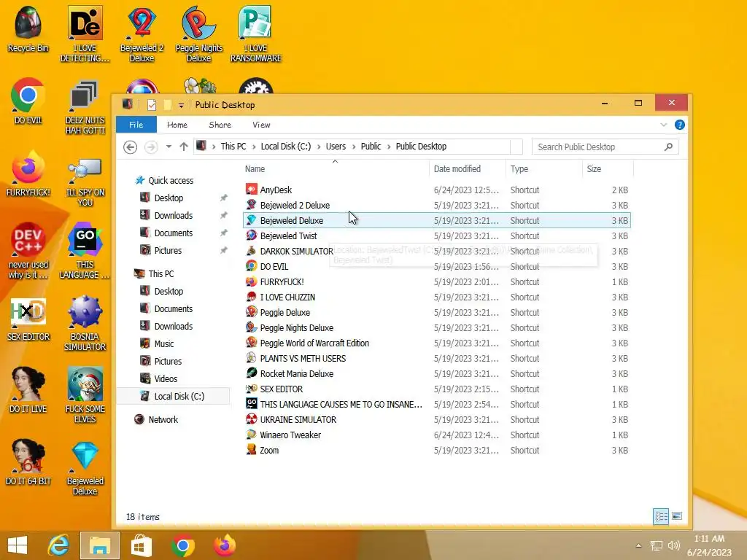Select the Peggle Deluxe shortcut icon in list
This screenshot has width=747, height=560.
tap(251, 312)
